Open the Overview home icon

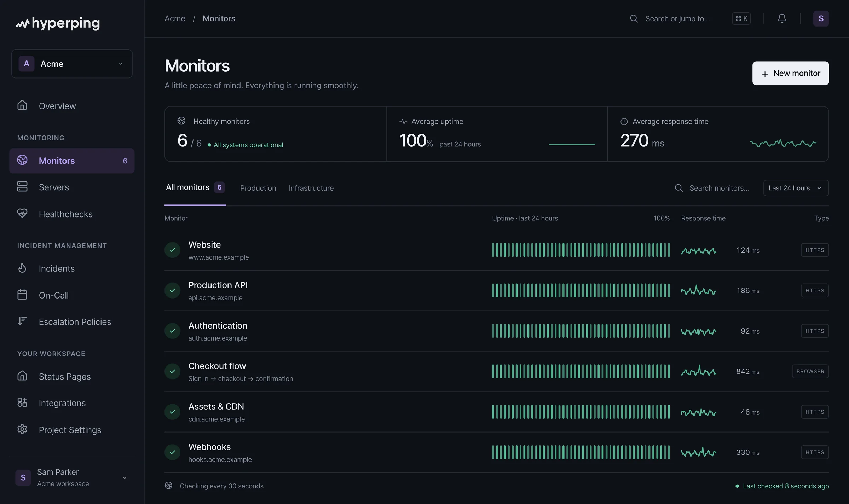22,105
